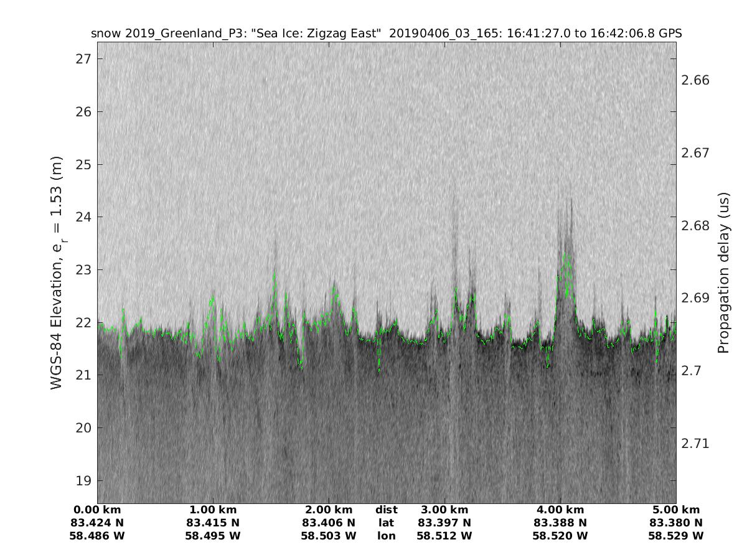
Task: Click the 83.380 N latitude label
Action: (x=676, y=523)
